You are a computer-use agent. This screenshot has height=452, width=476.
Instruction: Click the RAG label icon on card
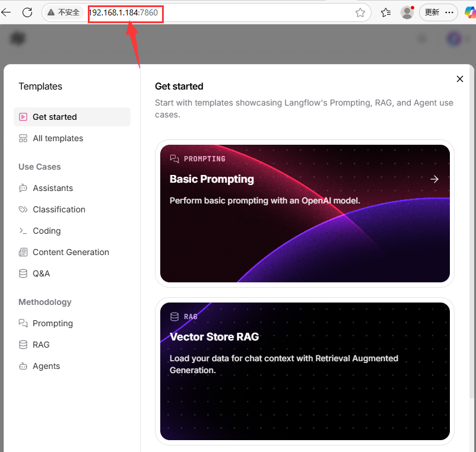(x=174, y=317)
